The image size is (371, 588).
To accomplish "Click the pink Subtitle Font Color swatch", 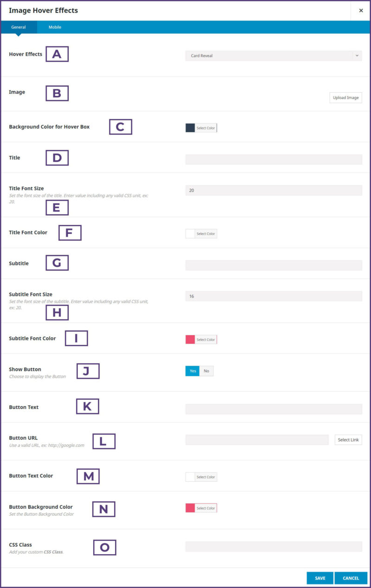I will click(191, 339).
